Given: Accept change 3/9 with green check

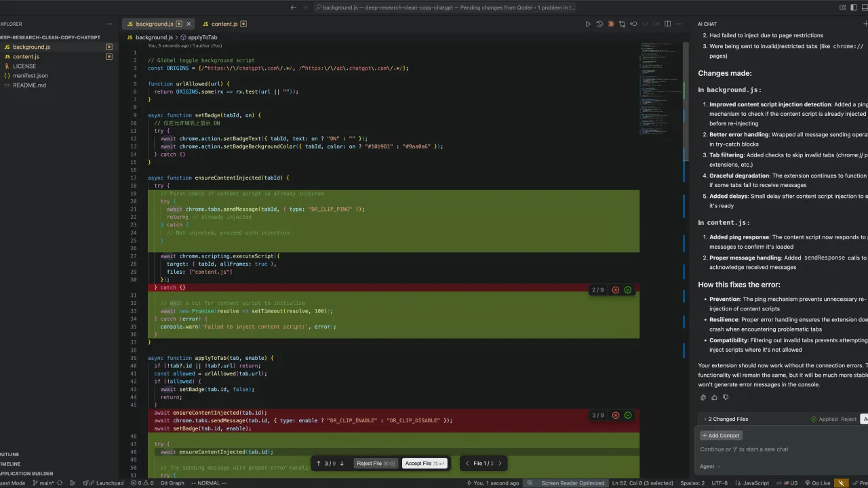Looking at the screenshot, I should click(628, 415).
